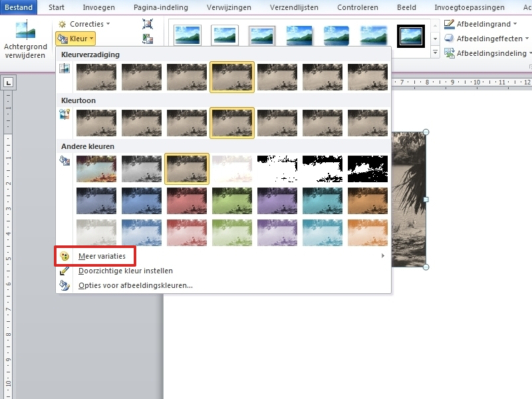
Task: Apply the highlighted sepia recolor option
Action: [187, 169]
